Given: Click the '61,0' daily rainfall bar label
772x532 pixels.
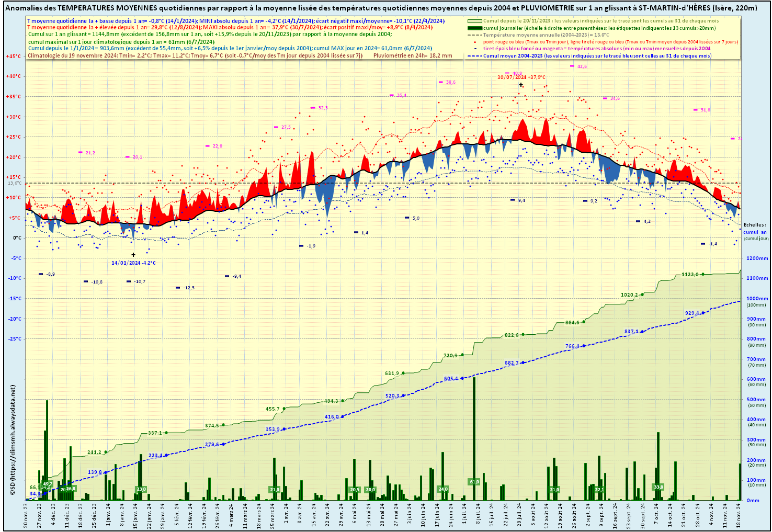Looking at the screenshot, I should 474,481.
